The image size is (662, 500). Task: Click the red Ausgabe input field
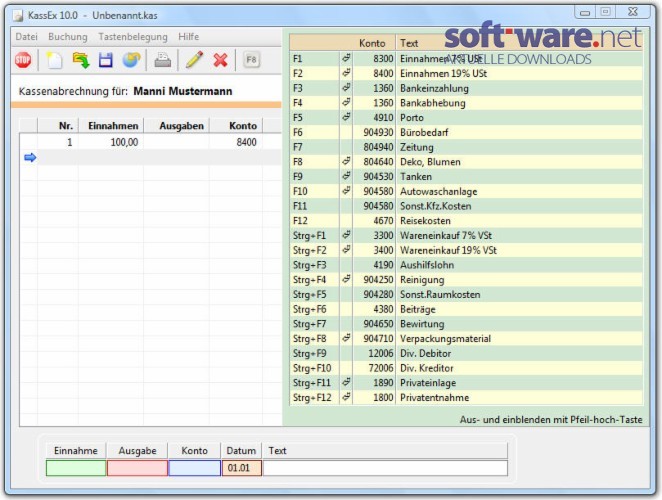pyautogui.click(x=137, y=468)
